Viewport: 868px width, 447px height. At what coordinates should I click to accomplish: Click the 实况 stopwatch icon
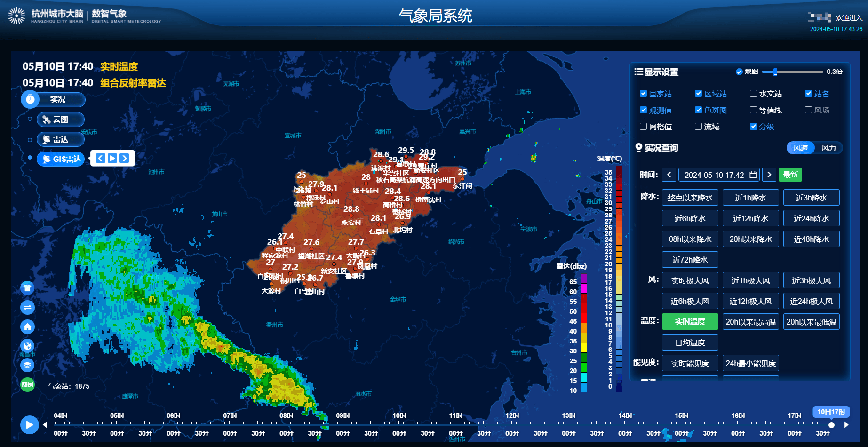(x=30, y=99)
